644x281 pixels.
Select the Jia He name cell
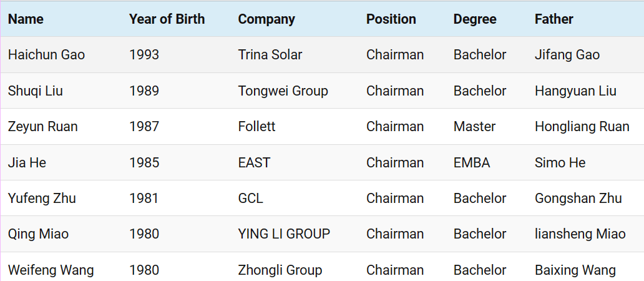pos(27,163)
